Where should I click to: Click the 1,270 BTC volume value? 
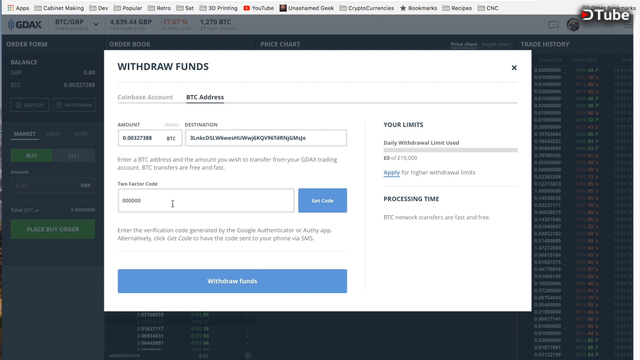(x=216, y=22)
